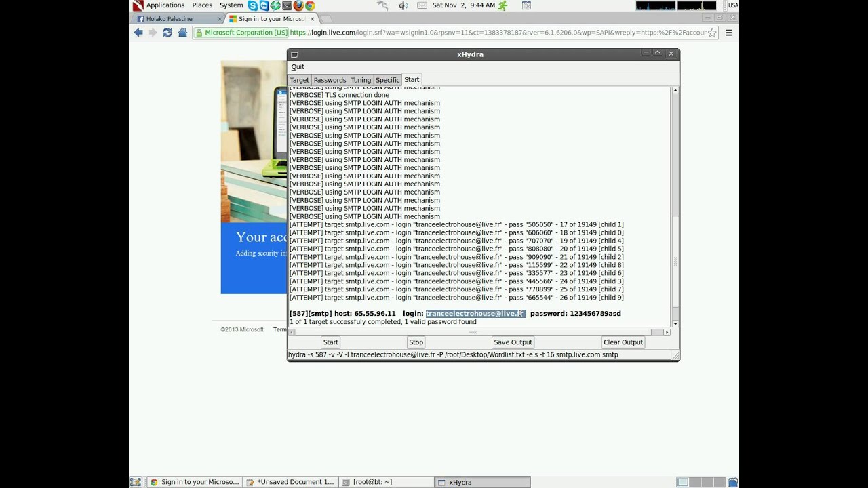Click the attempt line with pass "665544"
The image size is (868, 488).
[x=456, y=298]
